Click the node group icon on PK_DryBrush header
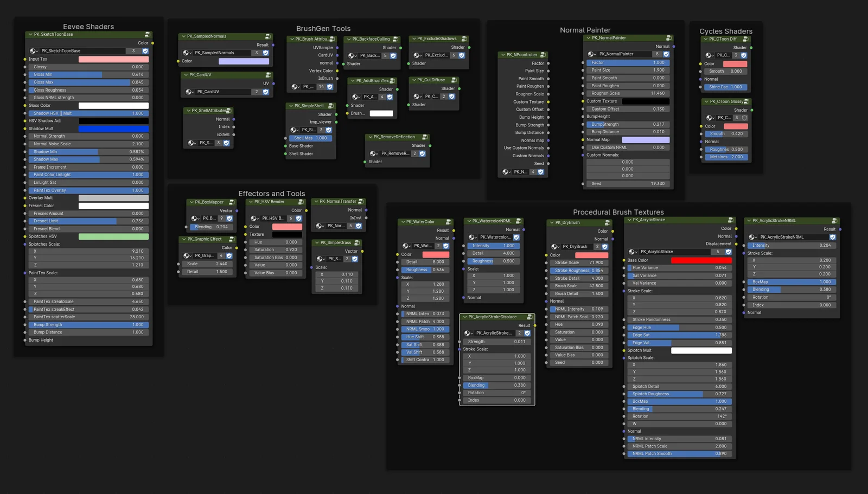 click(x=607, y=222)
